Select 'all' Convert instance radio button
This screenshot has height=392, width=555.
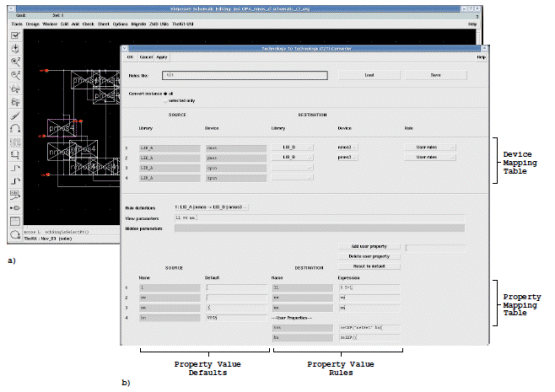point(165,94)
